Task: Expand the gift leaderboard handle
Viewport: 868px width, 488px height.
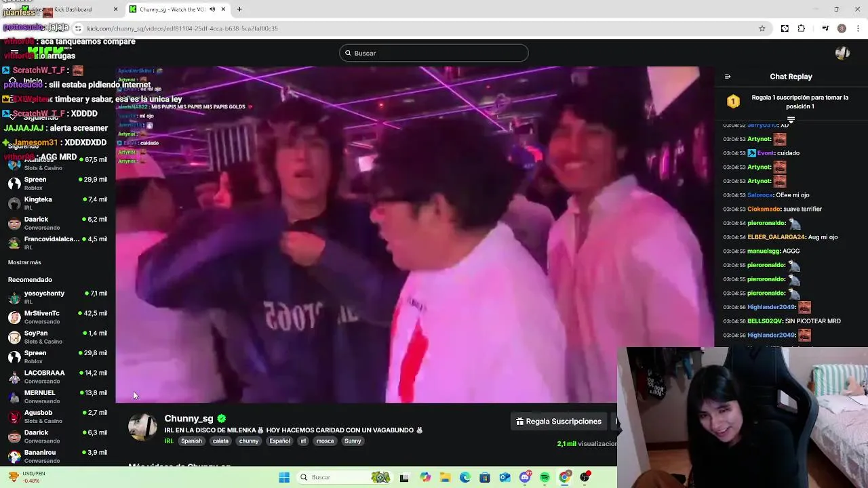Action: (x=791, y=119)
